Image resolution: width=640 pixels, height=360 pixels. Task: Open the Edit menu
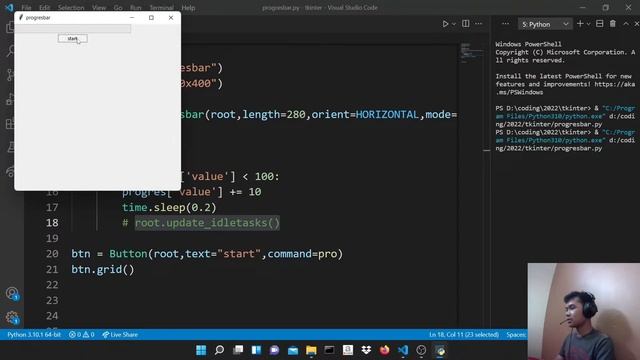point(44,8)
